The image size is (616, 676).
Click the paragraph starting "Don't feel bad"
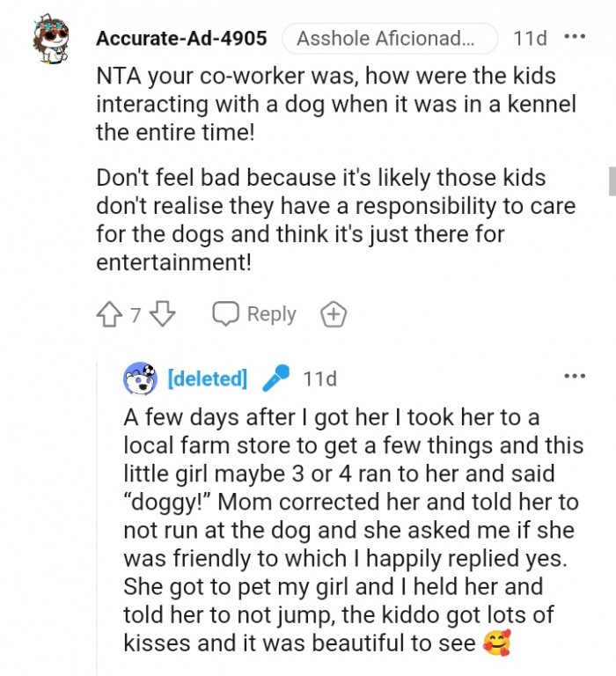tap(334, 220)
